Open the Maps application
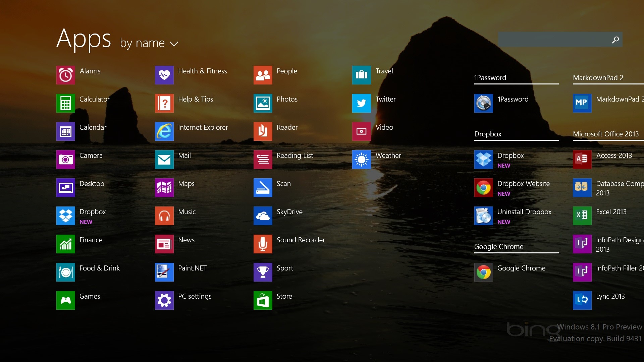This screenshot has width=644, height=362. click(x=164, y=183)
